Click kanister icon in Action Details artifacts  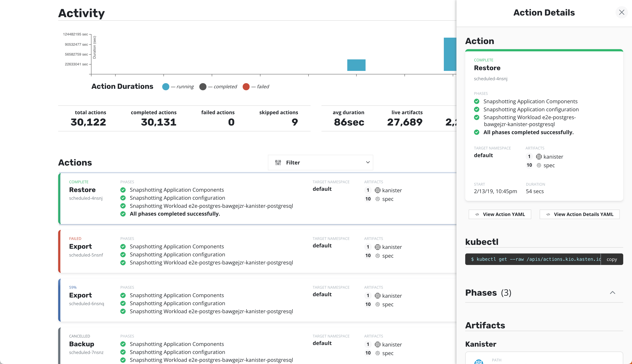[x=539, y=157]
